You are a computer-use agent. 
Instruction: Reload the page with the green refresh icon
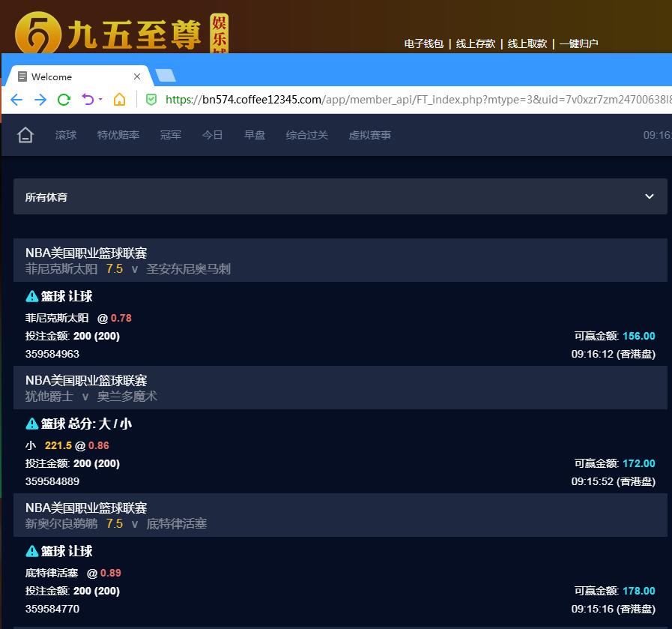[x=64, y=100]
